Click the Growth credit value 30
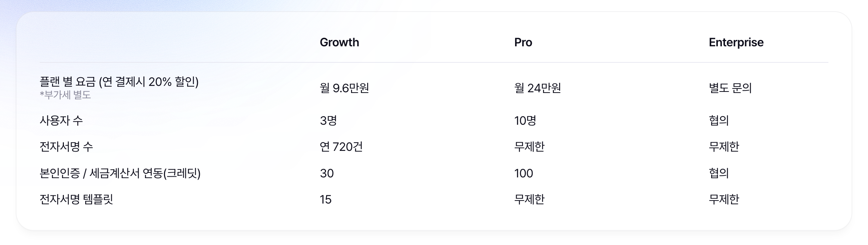868x245 pixels. coord(327,173)
